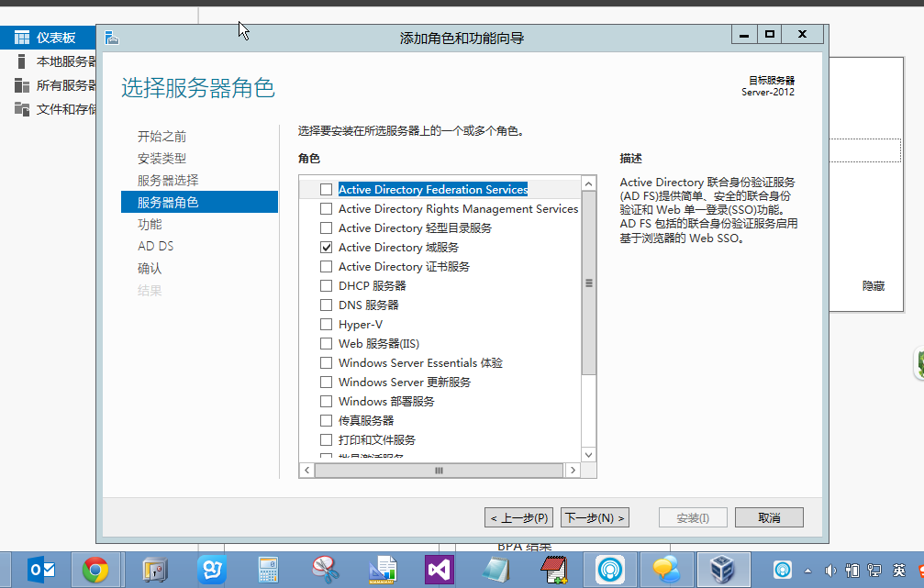Image resolution: width=924 pixels, height=588 pixels.
Task: Open the safe vault app in taskbar
Action: [x=155, y=570]
